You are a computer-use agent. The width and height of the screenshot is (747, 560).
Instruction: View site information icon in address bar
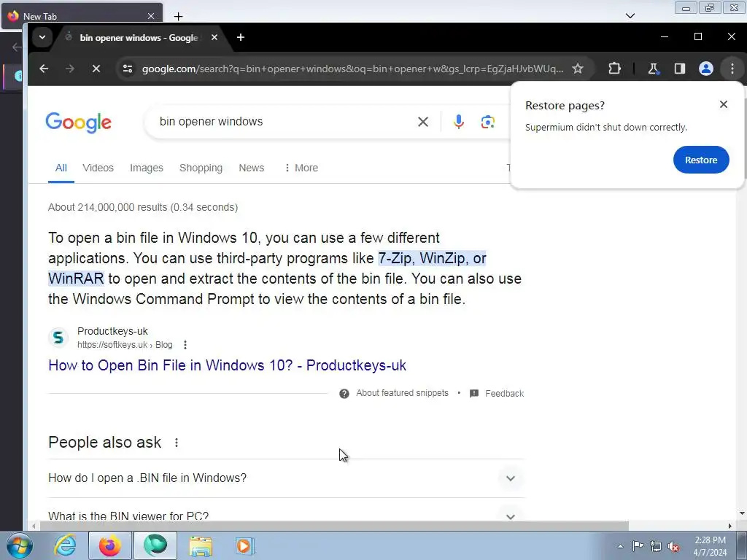point(128,69)
